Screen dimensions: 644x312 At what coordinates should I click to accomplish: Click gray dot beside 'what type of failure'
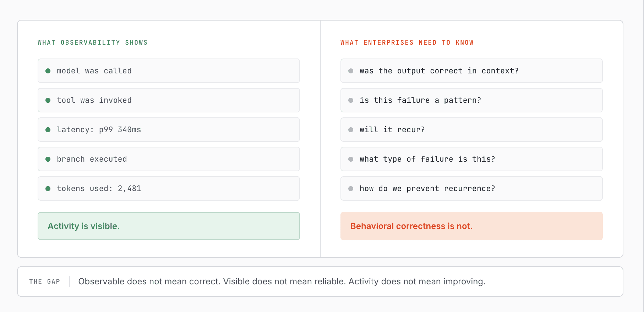351,159
